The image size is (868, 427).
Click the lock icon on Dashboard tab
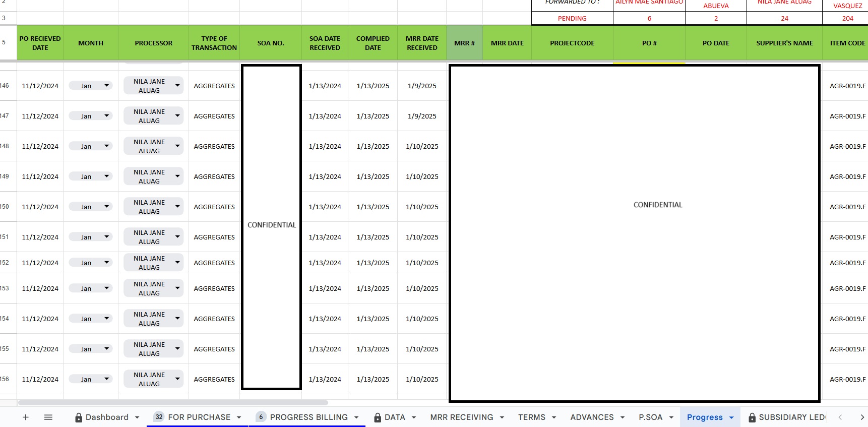79,417
